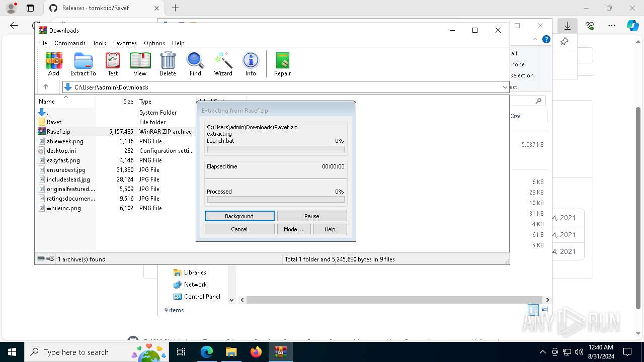
Task: Click the disk icon in WinRAR status bar
Action: 41,259
